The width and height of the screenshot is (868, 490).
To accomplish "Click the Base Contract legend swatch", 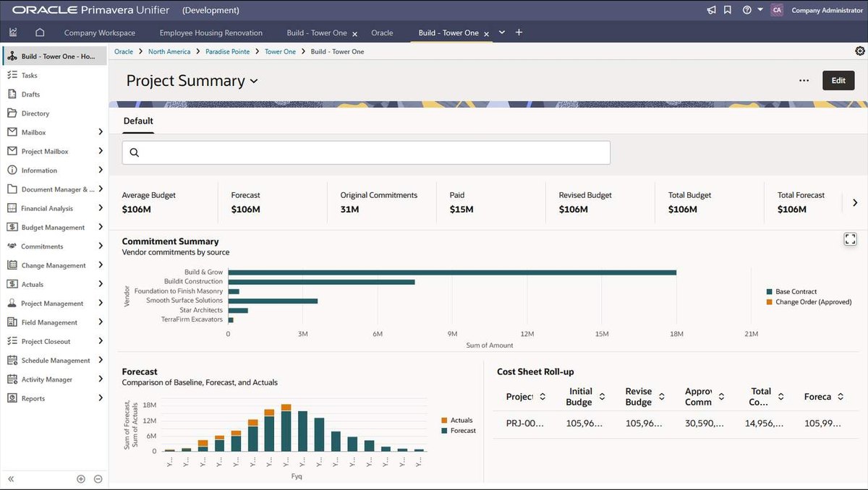I will (x=770, y=292).
